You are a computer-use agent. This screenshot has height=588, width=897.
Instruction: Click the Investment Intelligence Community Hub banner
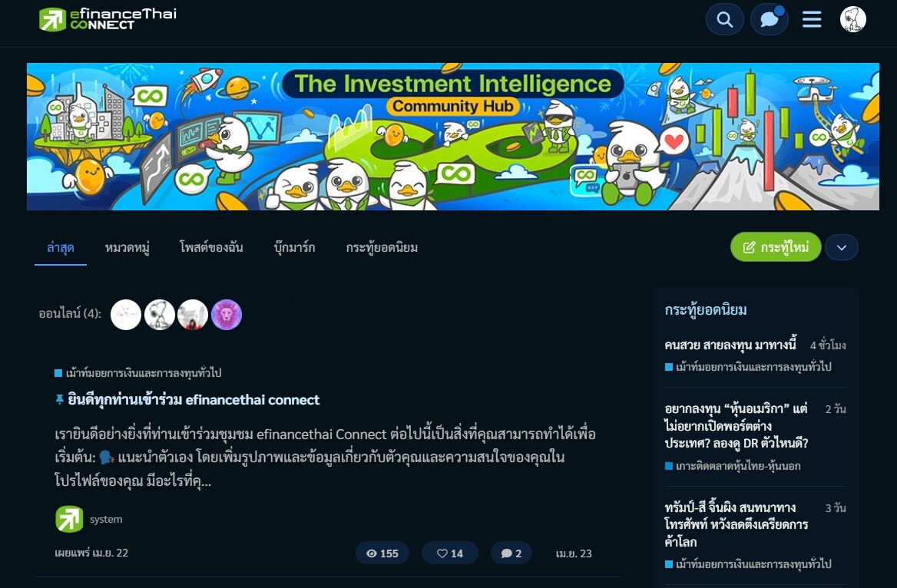[453, 137]
